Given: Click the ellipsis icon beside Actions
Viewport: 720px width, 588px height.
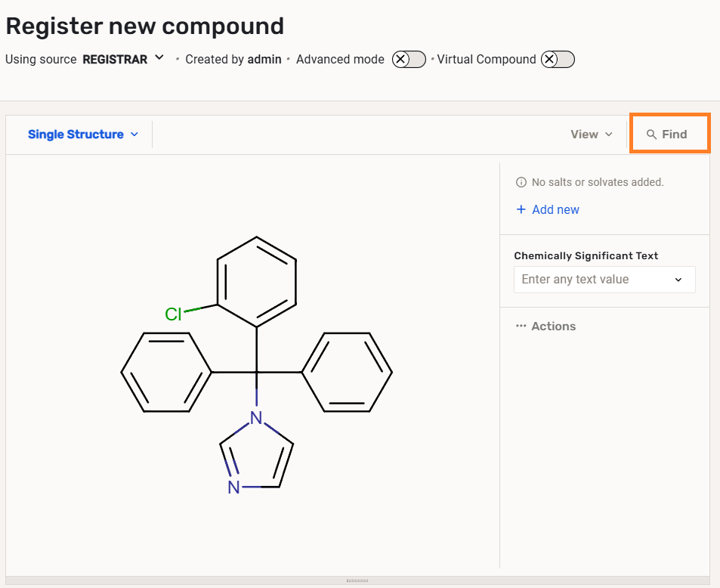Looking at the screenshot, I should tap(521, 326).
